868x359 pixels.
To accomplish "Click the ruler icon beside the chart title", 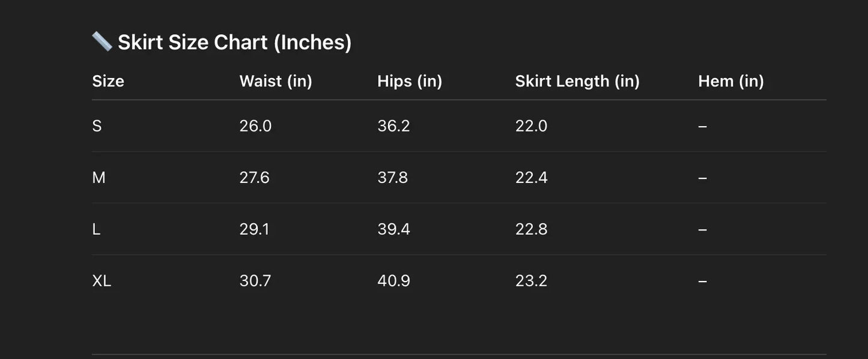I will pyautogui.click(x=102, y=41).
